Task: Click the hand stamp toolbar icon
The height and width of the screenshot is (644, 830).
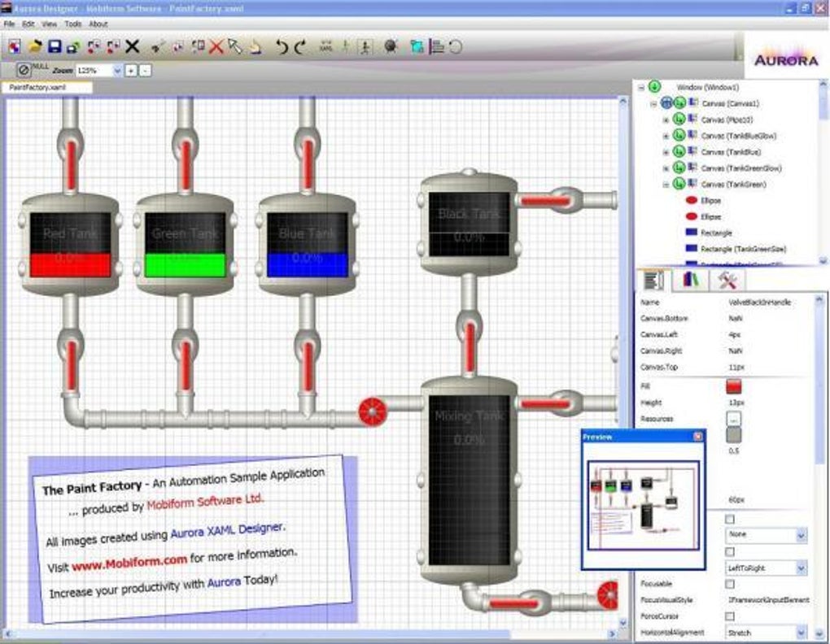Action: 256,46
